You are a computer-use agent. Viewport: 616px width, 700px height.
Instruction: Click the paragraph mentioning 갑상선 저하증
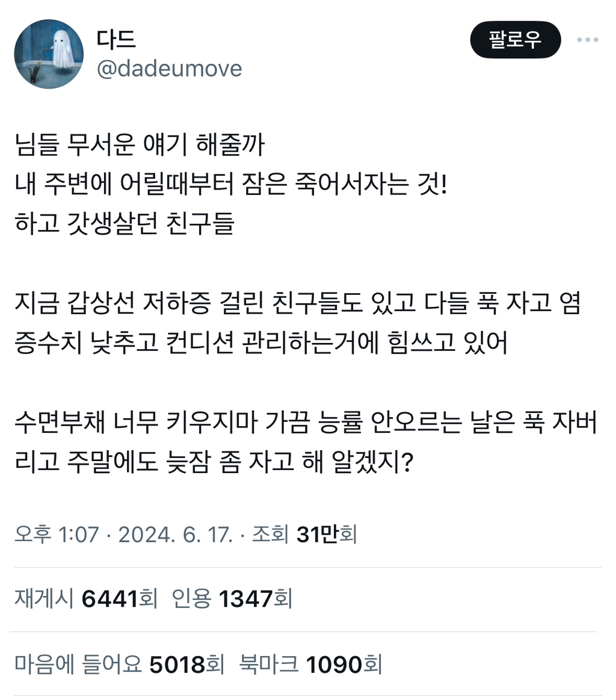298,323
